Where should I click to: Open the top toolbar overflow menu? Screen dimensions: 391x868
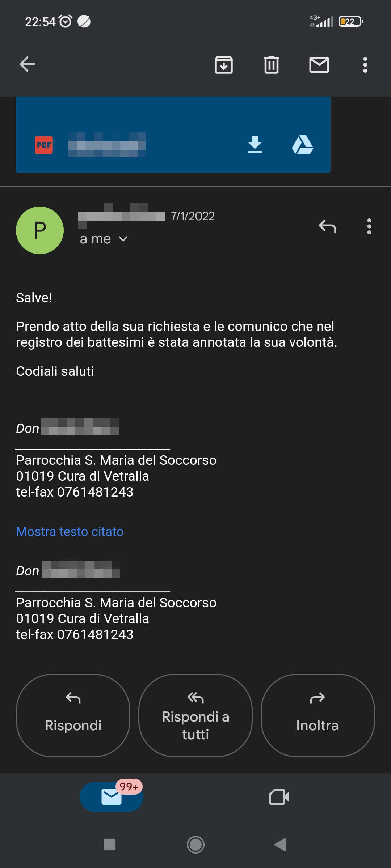click(x=365, y=65)
